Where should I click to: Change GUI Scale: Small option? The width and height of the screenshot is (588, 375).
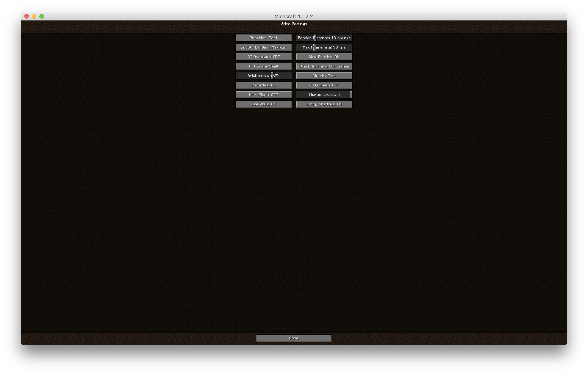point(263,66)
